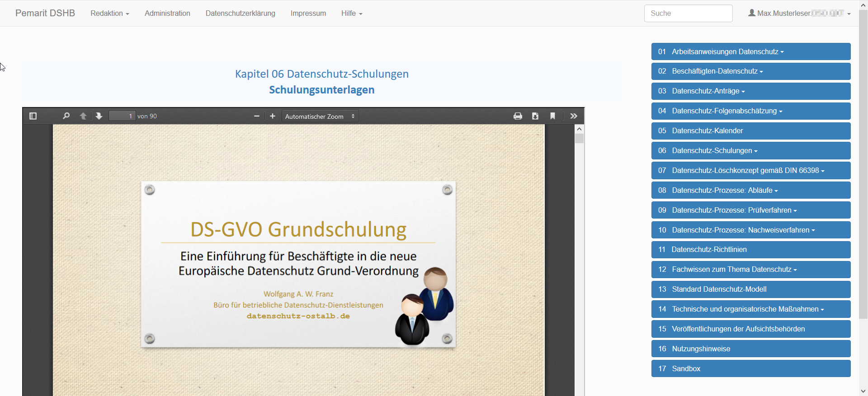Click the Impressum link
The width and height of the screenshot is (868, 396).
(x=308, y=14)
